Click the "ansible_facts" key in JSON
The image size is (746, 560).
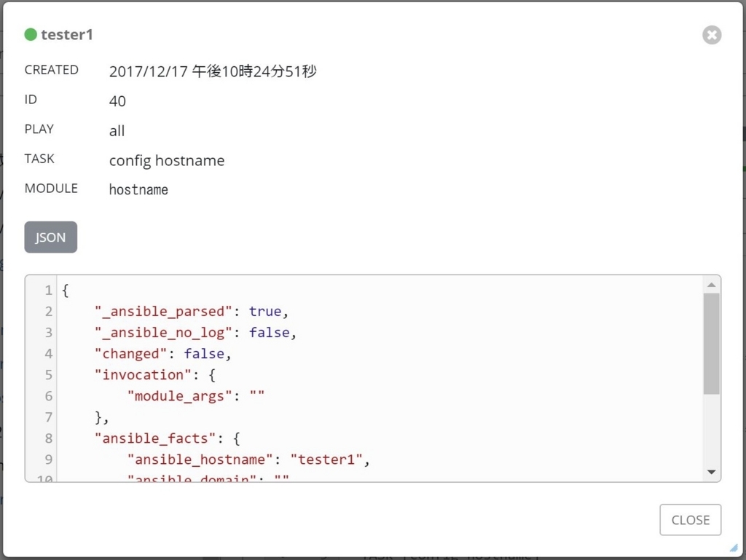coord(155,438)
